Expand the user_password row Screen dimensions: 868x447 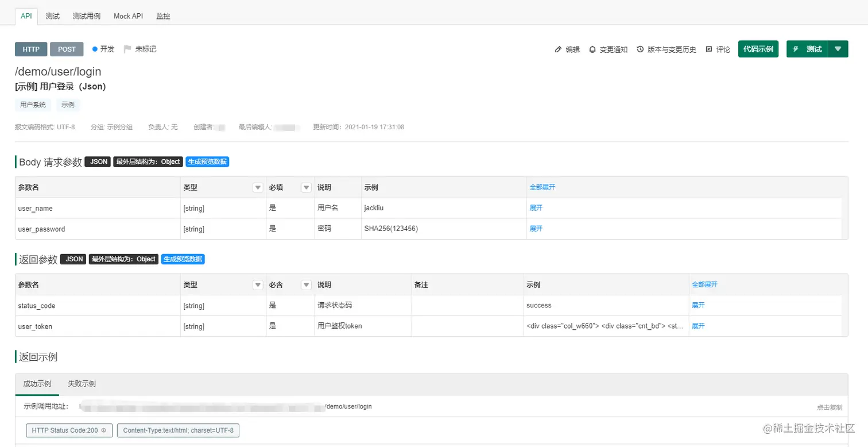536,229
